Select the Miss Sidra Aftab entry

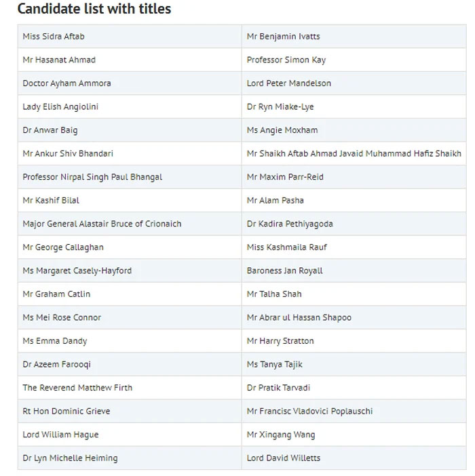(54, 37)
